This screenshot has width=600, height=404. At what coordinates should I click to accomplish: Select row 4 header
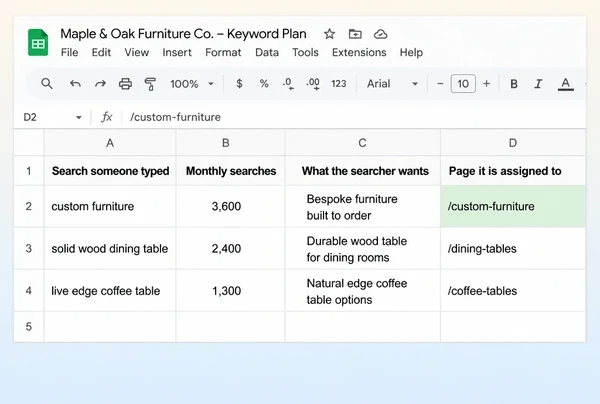(29, 290)
